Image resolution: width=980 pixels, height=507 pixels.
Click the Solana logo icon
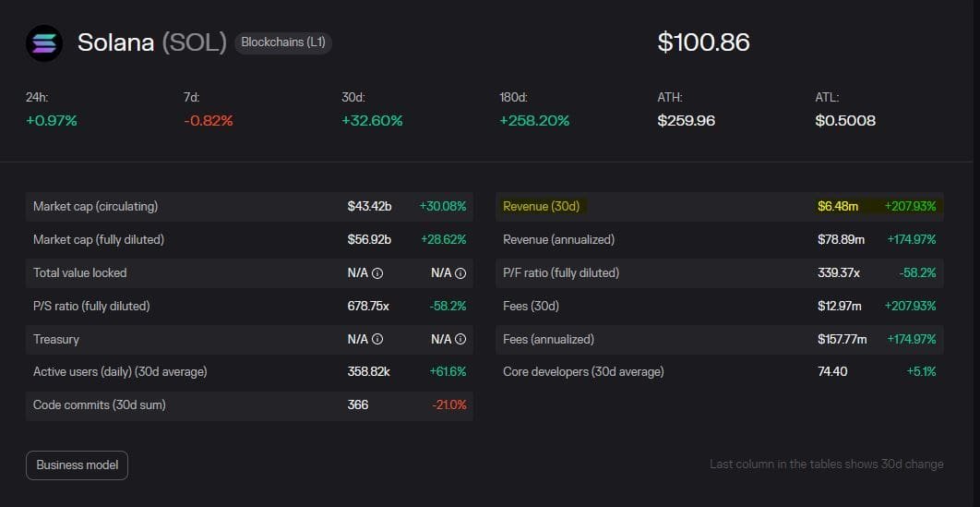(44, 43)
